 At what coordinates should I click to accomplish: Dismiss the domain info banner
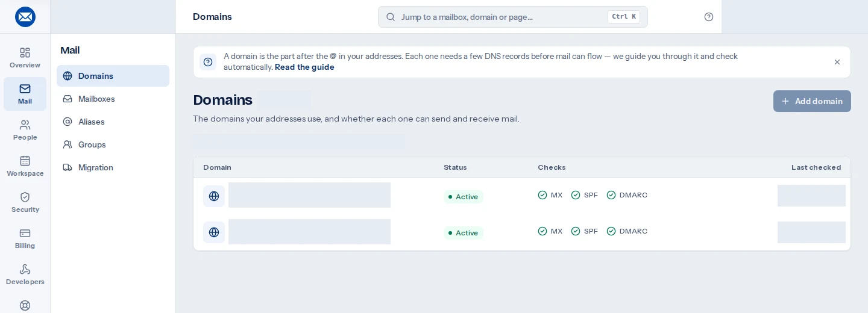pyautogui.click(x=837, y=62)
